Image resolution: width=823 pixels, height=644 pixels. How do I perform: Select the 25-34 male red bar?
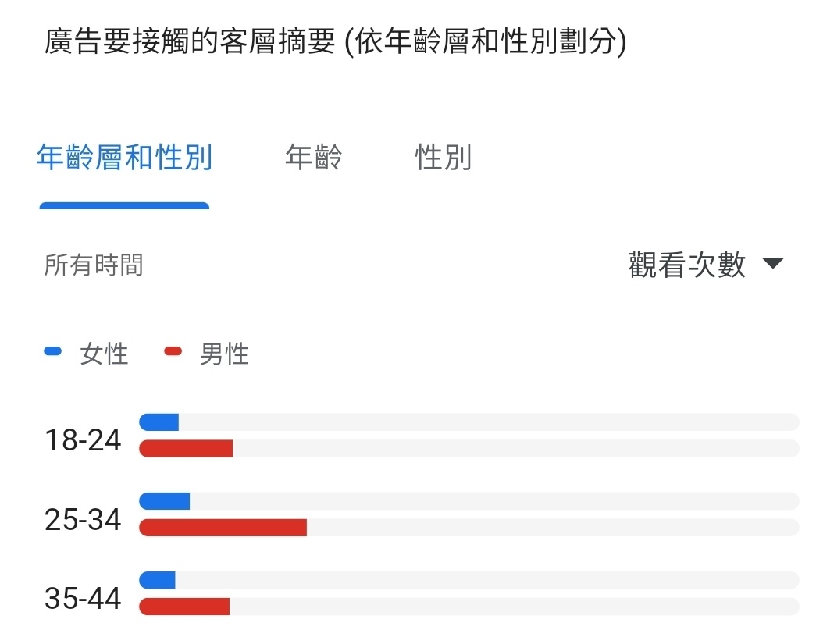tap(223, 528)
